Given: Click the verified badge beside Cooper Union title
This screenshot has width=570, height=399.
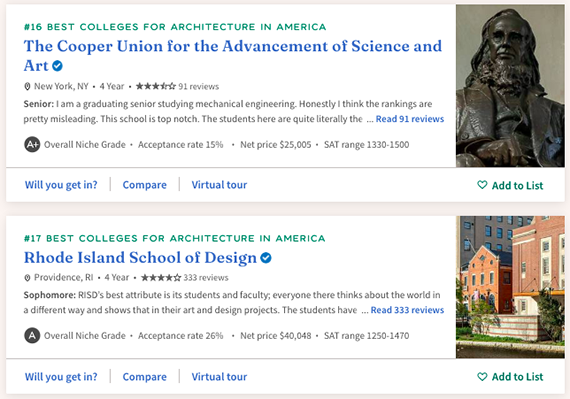Looking at the screenshot, I should click(x=57, y=66).
